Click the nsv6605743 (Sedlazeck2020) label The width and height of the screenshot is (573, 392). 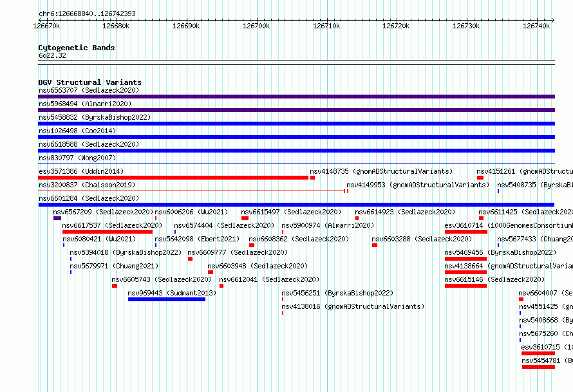(x=162, y=279)
